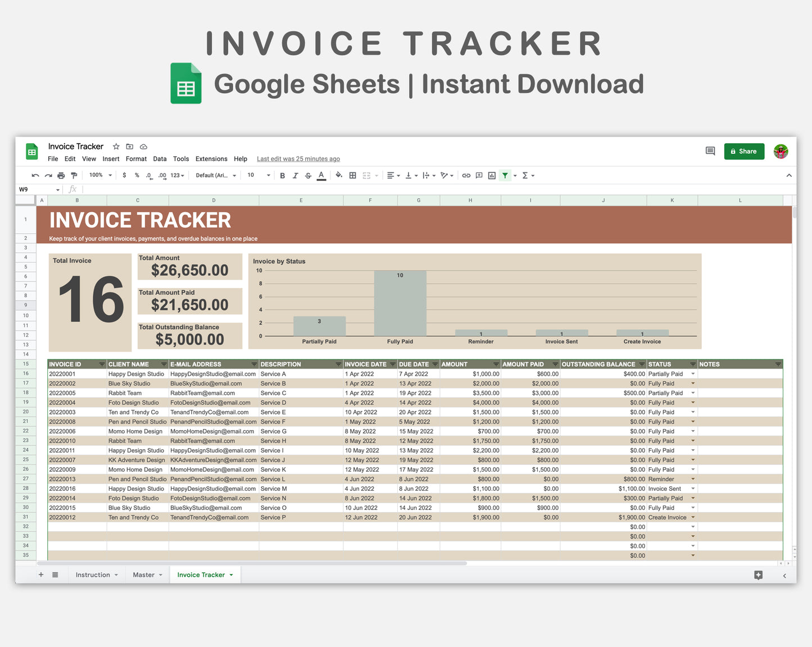Toggle bold formatting
Viewport: 812px width, 647px height.
pos(283,175)
